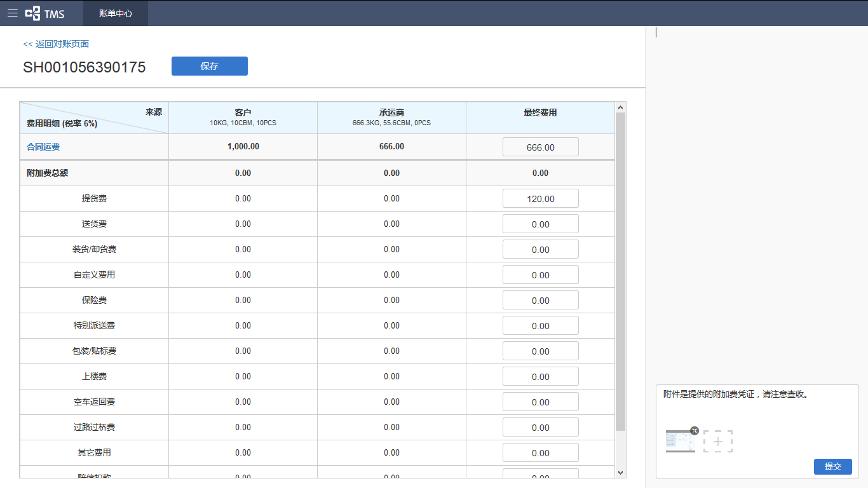Screen dimensions: 868x488
Task: Select the 保险费 final cost field
Action: click(540, 301)
